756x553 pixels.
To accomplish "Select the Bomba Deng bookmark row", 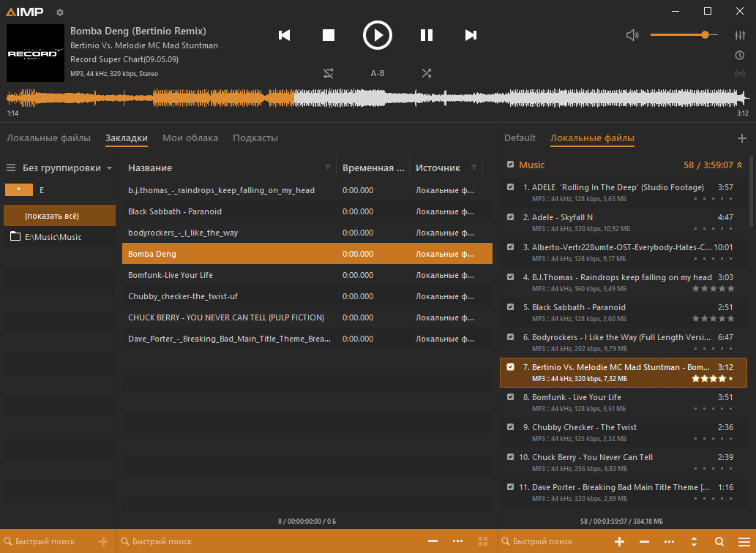I will pos(307,253).
